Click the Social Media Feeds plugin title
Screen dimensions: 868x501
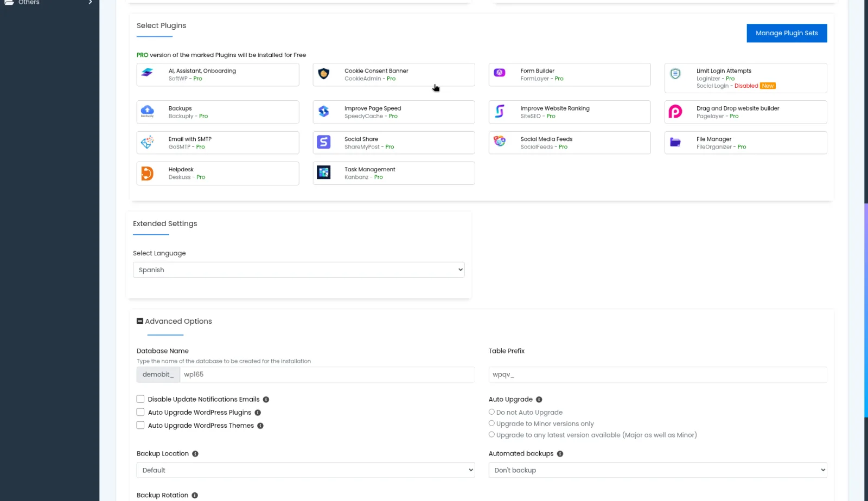[546, 139]
